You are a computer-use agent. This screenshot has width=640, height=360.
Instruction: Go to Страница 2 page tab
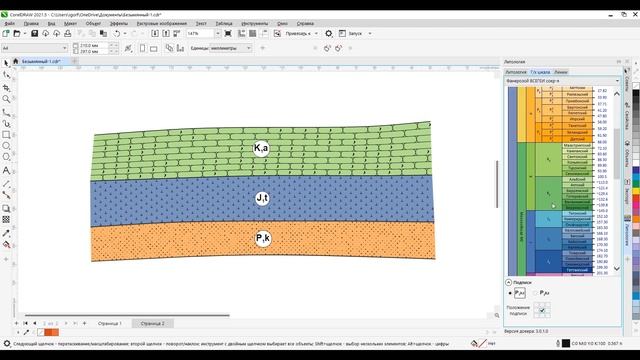[153, 323]
